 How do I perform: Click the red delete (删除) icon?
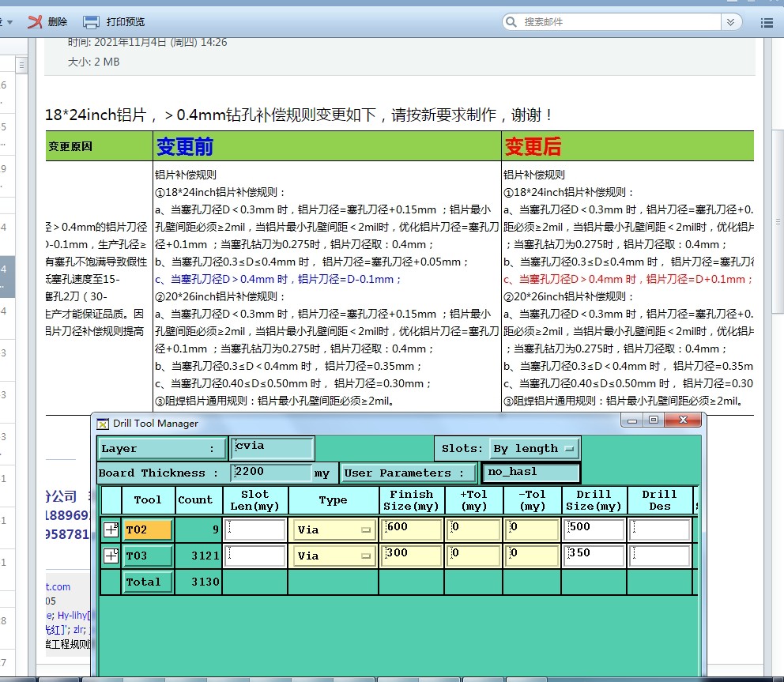click(x=35, y=21)
